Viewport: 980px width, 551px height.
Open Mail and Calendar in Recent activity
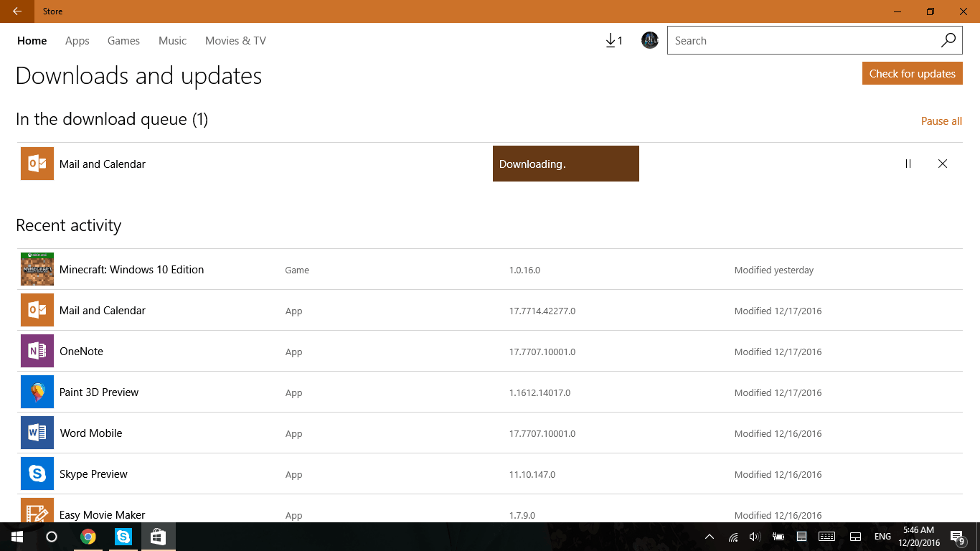(x=490, y=311)
